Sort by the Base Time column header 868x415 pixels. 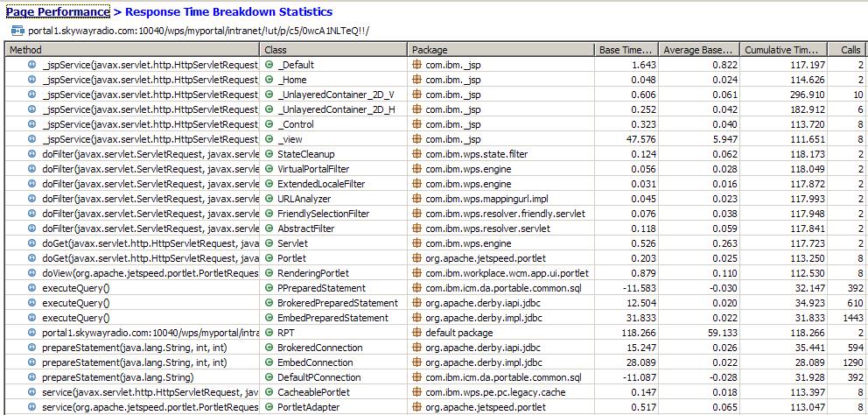tap(626, 50)
